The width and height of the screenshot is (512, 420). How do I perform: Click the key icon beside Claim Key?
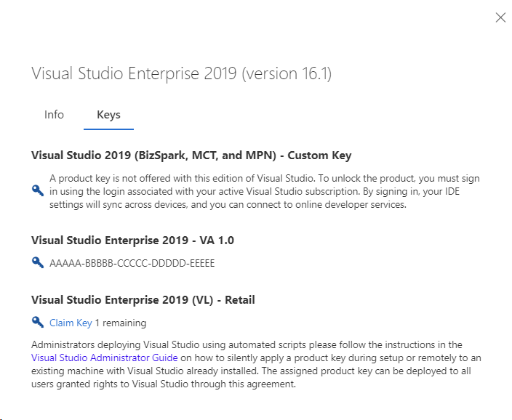click(x=38, y=322)
